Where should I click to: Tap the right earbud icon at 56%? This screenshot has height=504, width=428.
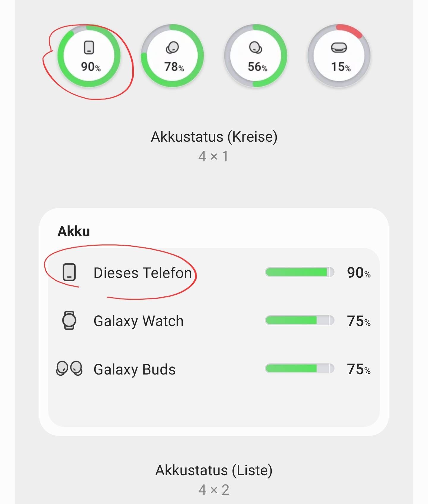click(256, 48)
